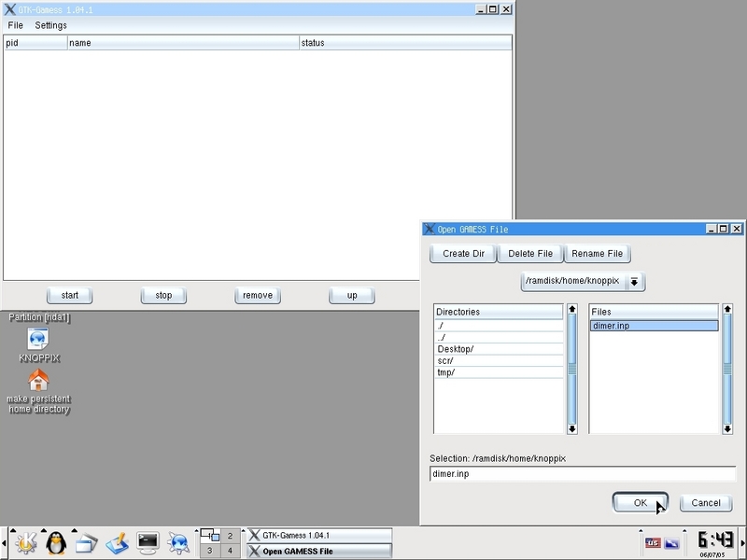Select the make persistent home directory icon
This screenshot has height=560, width=747.
point(38,381)
